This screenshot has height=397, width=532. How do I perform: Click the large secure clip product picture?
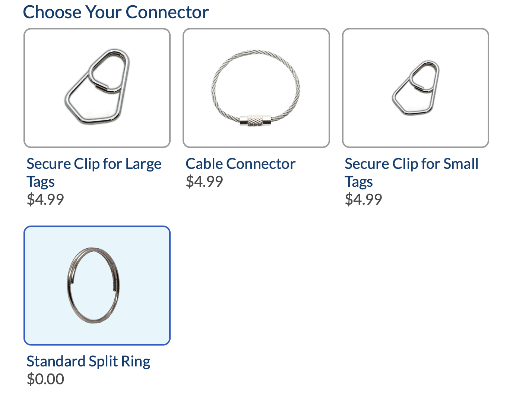click(x=98, y=86)
